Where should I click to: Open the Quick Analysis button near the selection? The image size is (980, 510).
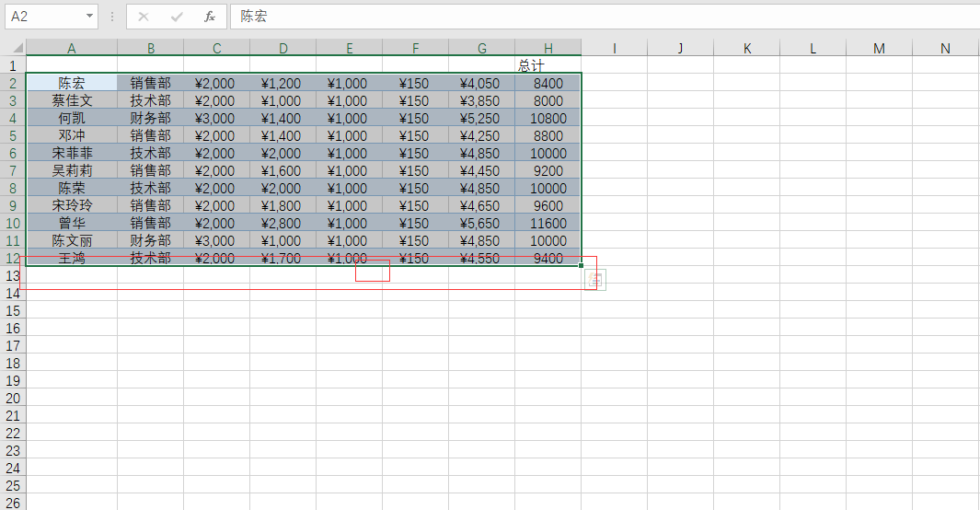point(595,280)
